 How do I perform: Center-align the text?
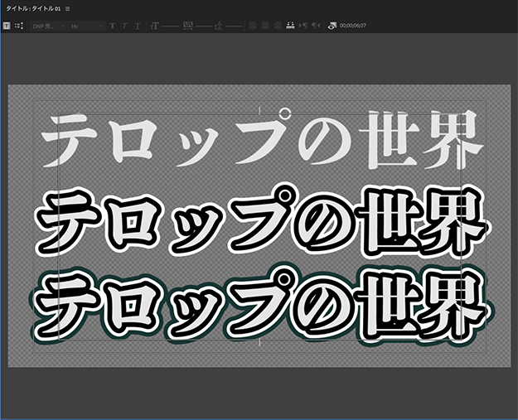click(x=264, y=26)
